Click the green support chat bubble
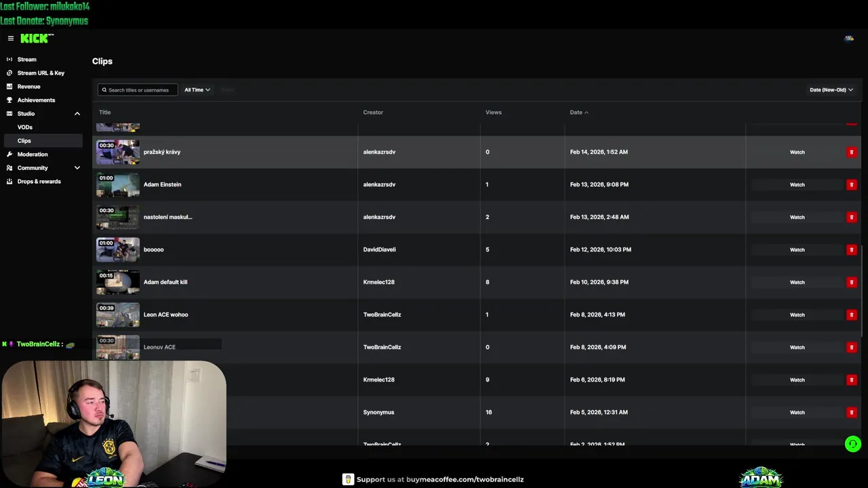Screen dimensions: 868x488 click(852, 444)
